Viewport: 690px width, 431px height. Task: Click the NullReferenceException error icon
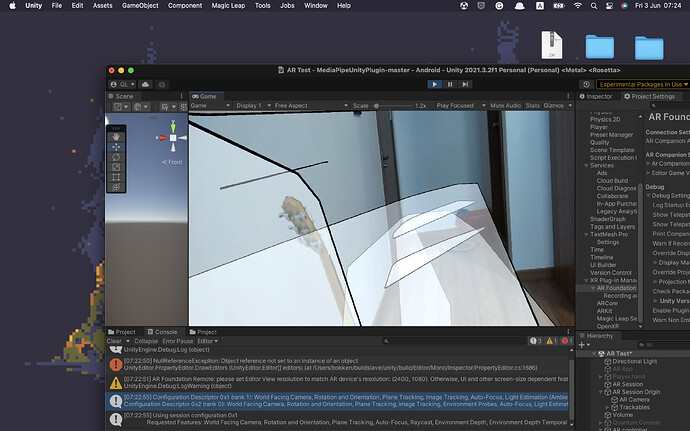(116, 365)
